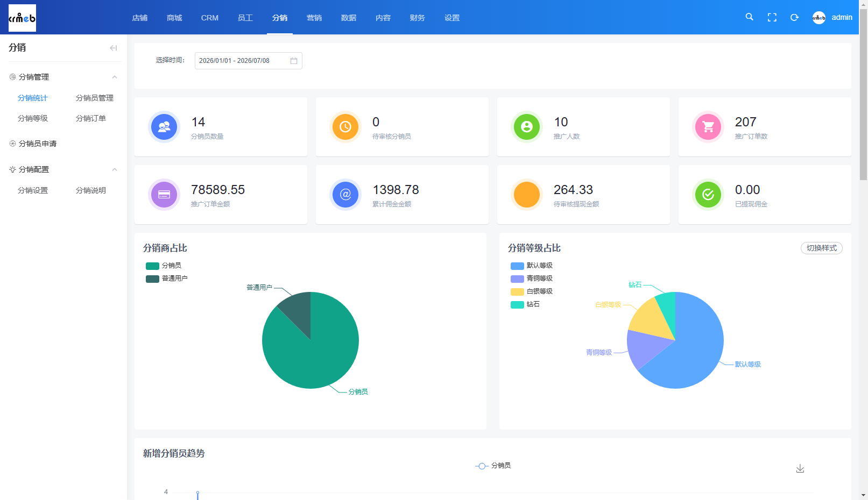Image resolution: width=868 pixels, height=500 pixels.
Task: Open the 2026/01/01 - 2026/07/08 date range picker
Action: coord(248,61)
